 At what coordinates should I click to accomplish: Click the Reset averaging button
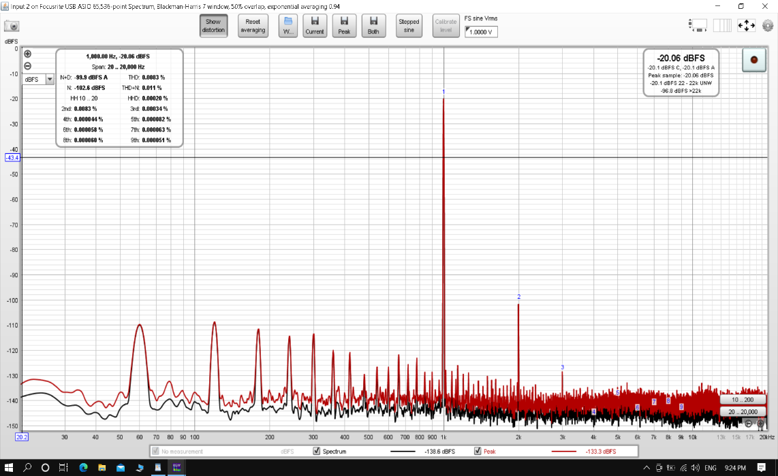253,26
